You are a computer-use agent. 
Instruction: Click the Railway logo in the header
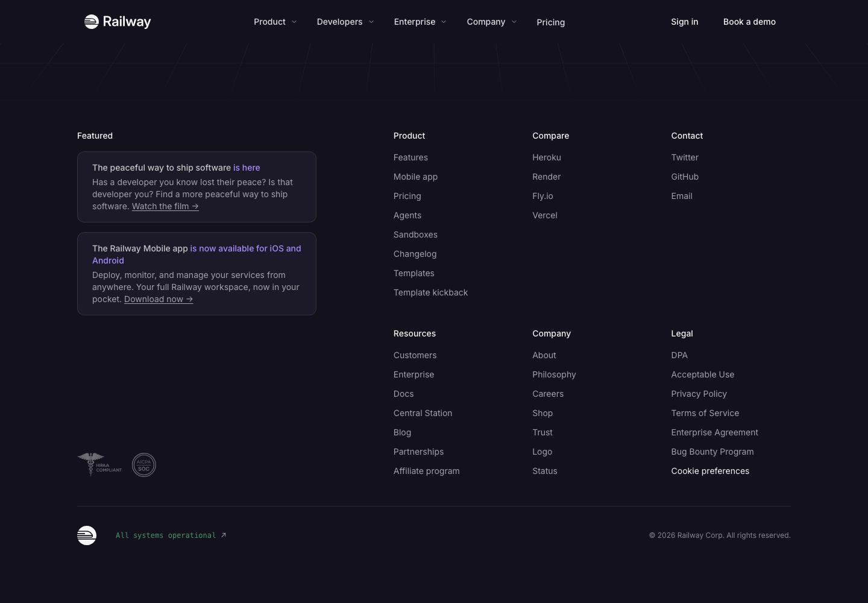pyautogui.click(x=118, y=22)
